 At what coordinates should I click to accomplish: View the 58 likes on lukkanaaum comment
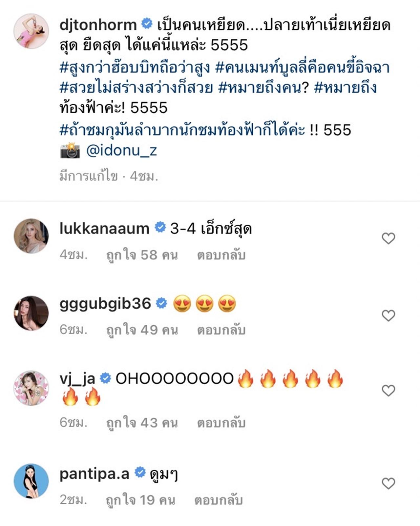pos(142,255)
